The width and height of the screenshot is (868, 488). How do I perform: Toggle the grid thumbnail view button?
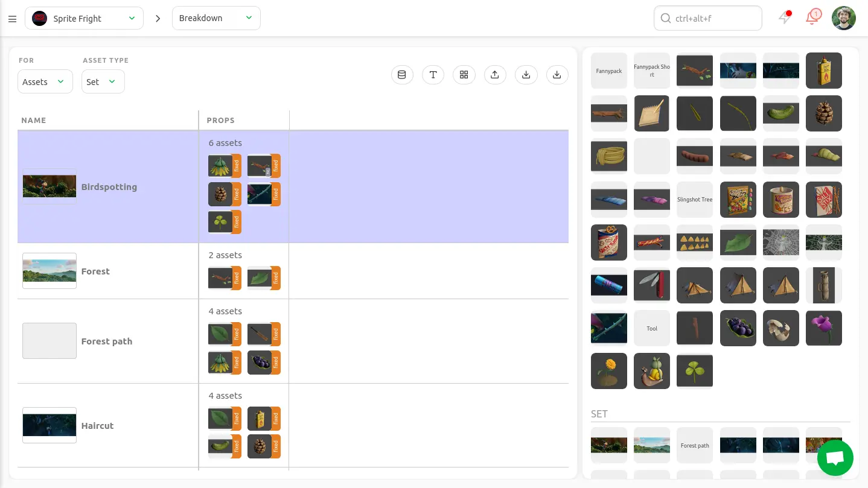point(464,75)
